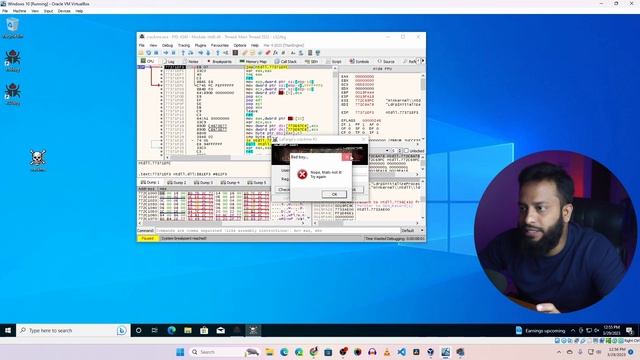
Task: Restart the debuggee with the Restart toolbar icon
Action: (x=149, y=53)
